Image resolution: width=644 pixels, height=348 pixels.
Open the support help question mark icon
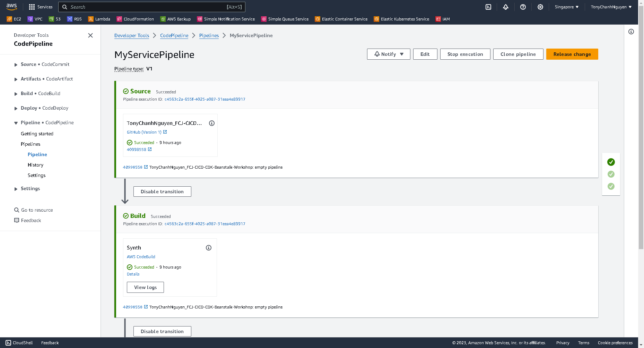523,7
